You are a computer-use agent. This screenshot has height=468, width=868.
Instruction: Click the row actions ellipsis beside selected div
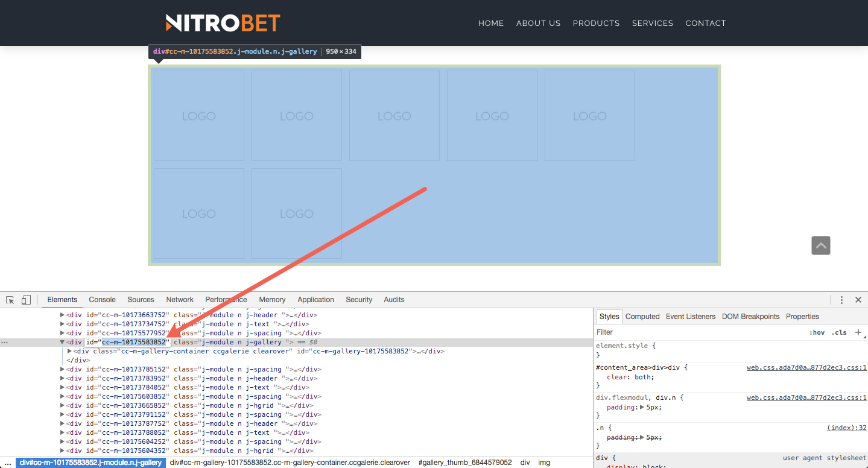(x=5, y=343)
